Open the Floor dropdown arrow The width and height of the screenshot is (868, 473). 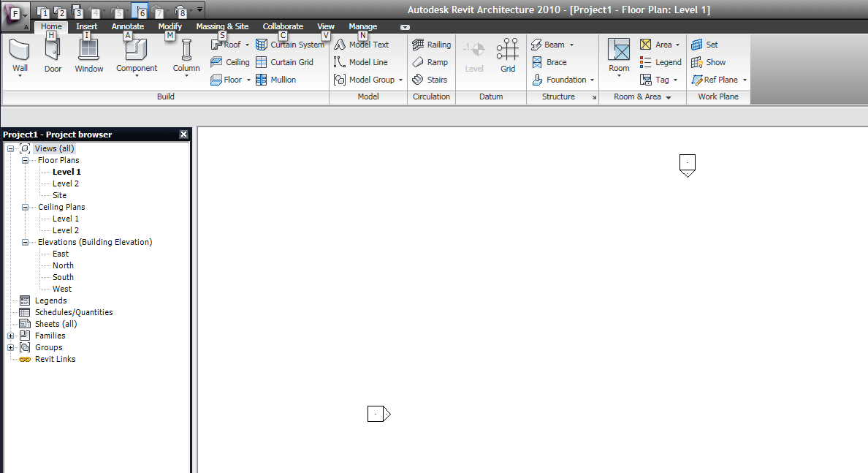(x=248, y=80)
